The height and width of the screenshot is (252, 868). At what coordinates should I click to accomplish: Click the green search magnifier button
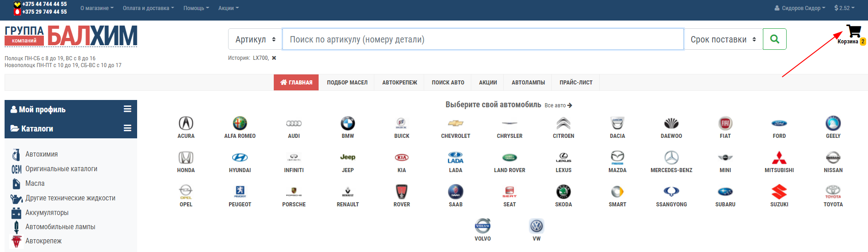tap(774, 39)
